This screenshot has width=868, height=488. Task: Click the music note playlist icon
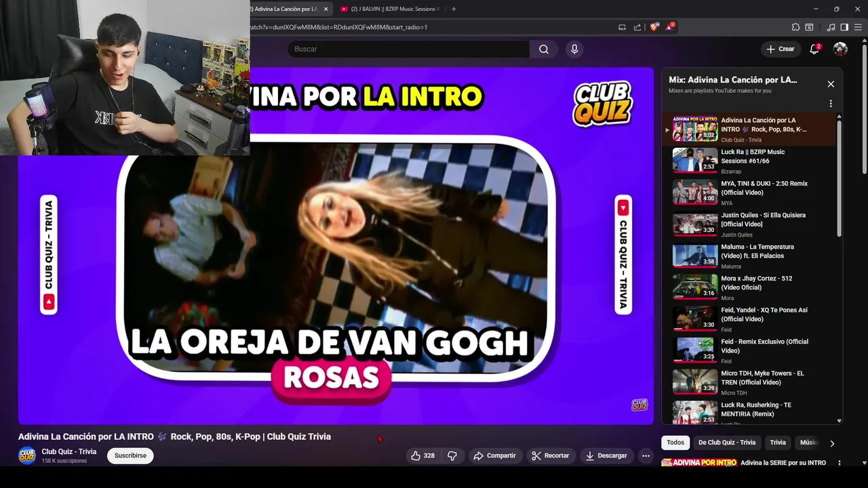point(831,27)
